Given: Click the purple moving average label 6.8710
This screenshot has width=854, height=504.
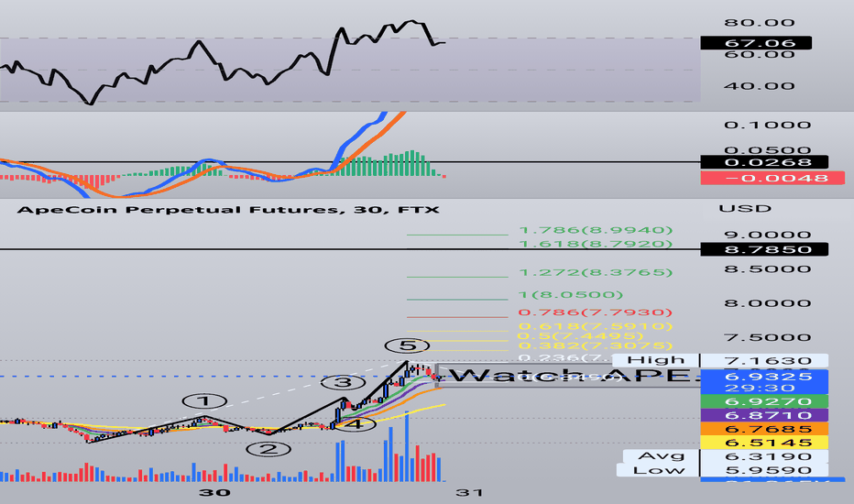Looking at the screenshot, I should [764, 415].
